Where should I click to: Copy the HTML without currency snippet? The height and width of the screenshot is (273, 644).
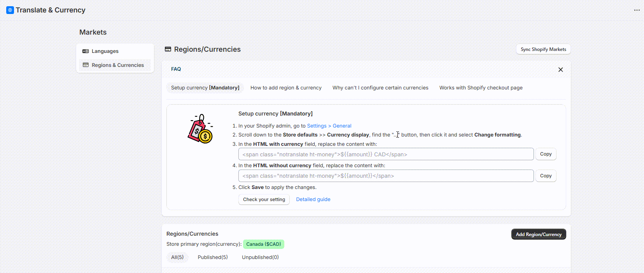point(546,176)
